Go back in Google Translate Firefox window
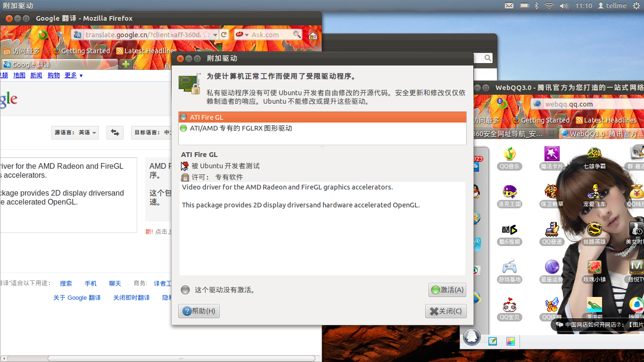The height and width of the screenshot is (362, 644). click(8, 34)
